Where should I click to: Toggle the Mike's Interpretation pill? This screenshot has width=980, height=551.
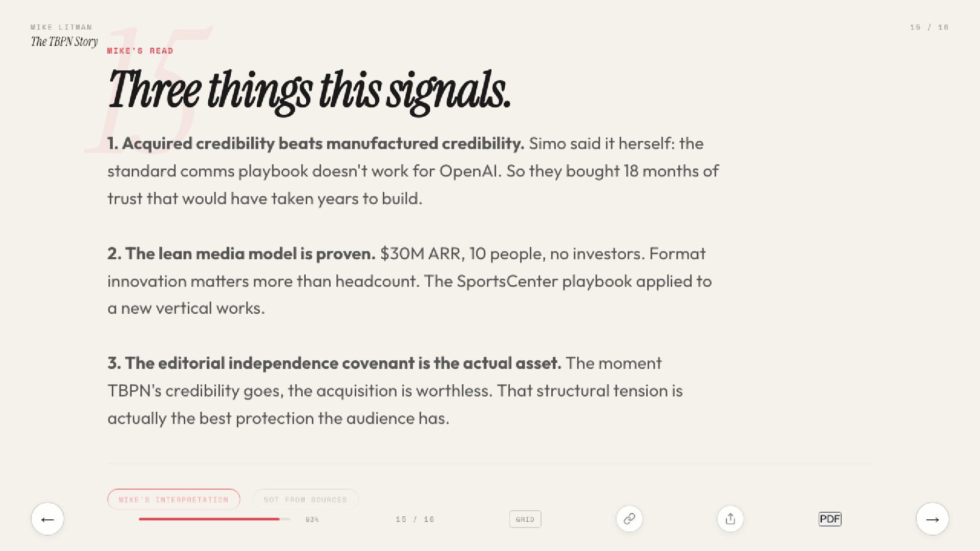[174, 499]
